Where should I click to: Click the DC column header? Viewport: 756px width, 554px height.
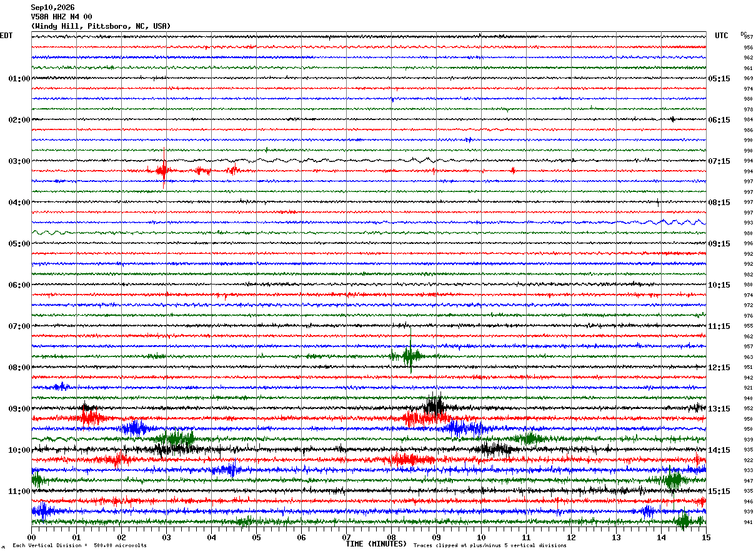(744, 34)
